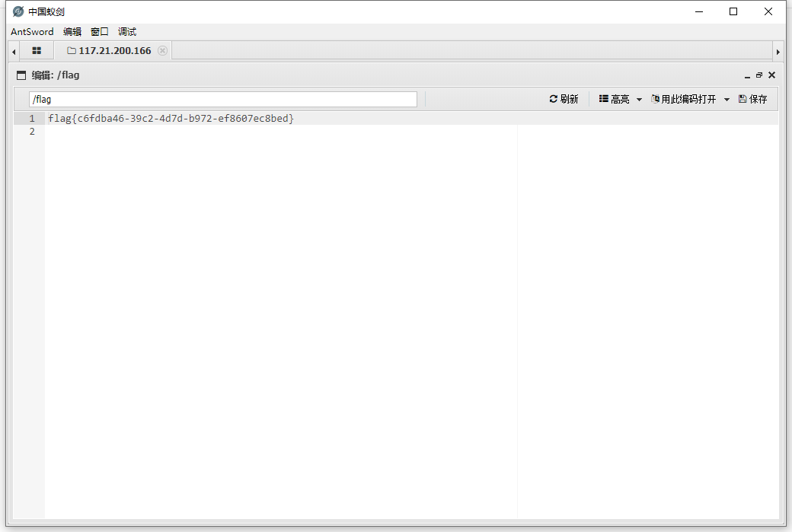Open the 编辑 menu
The height and width of the screenshot is (532, 792).
72,32
